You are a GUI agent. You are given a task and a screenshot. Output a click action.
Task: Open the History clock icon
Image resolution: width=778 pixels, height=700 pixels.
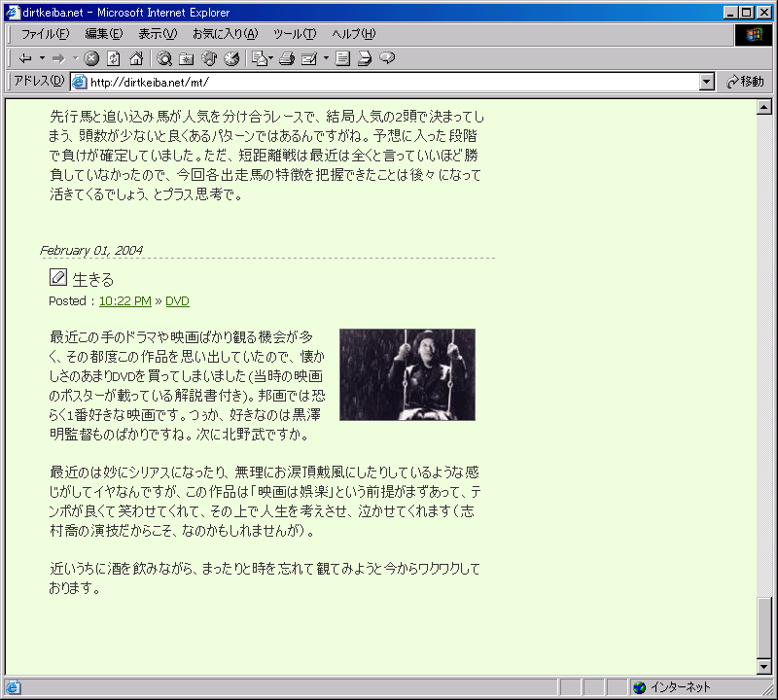(231, 58)
